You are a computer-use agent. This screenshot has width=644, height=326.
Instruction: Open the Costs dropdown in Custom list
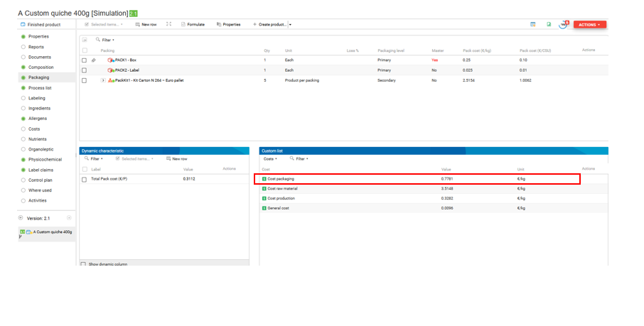pyautogui.click(x=270, y=159)
